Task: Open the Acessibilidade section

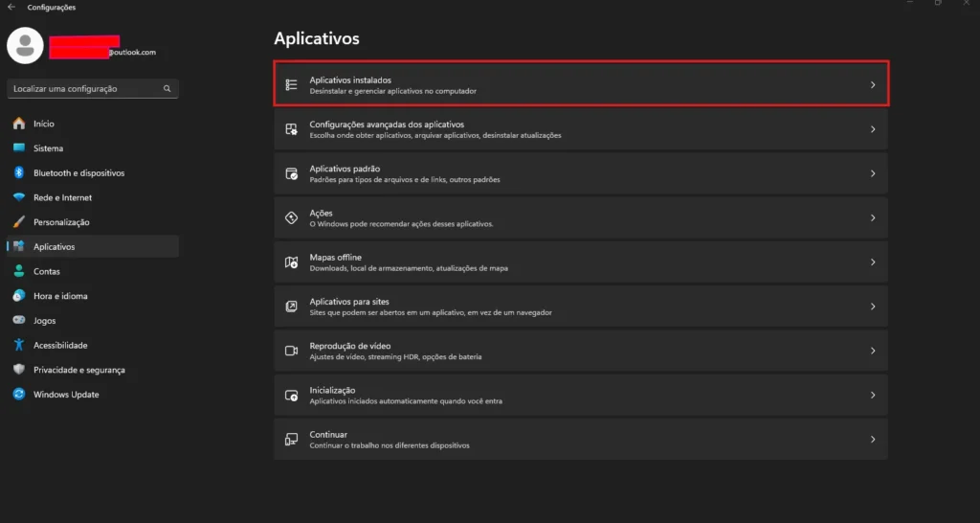Action: 93,346
